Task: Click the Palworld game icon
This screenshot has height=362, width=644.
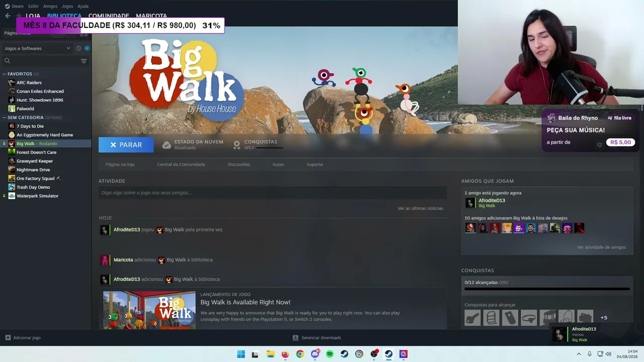Action: tap(12, 109)
